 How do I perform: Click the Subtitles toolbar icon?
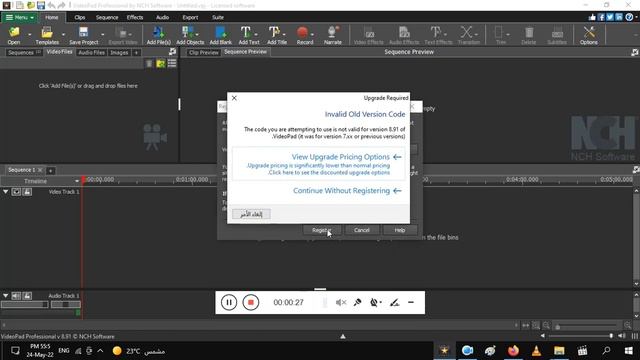click(x=557, y=32)
